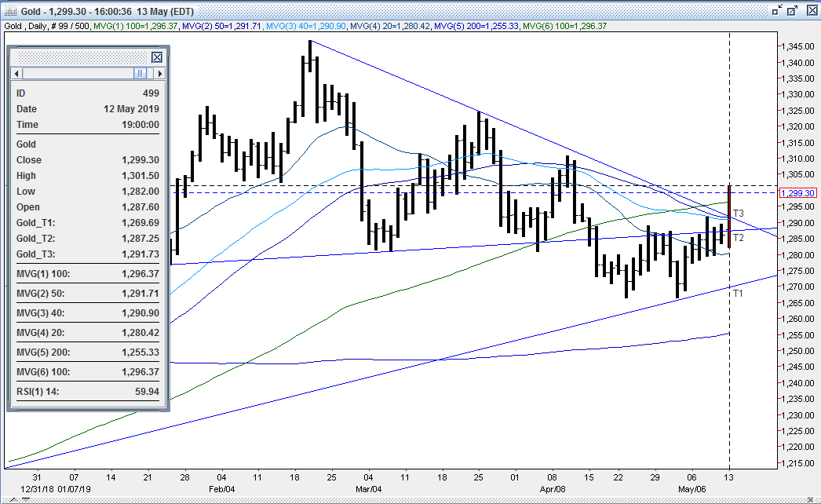Click the red latest price bar on chart
The image size is (821, 504).
pyautogui.click(x=730, y=217)
